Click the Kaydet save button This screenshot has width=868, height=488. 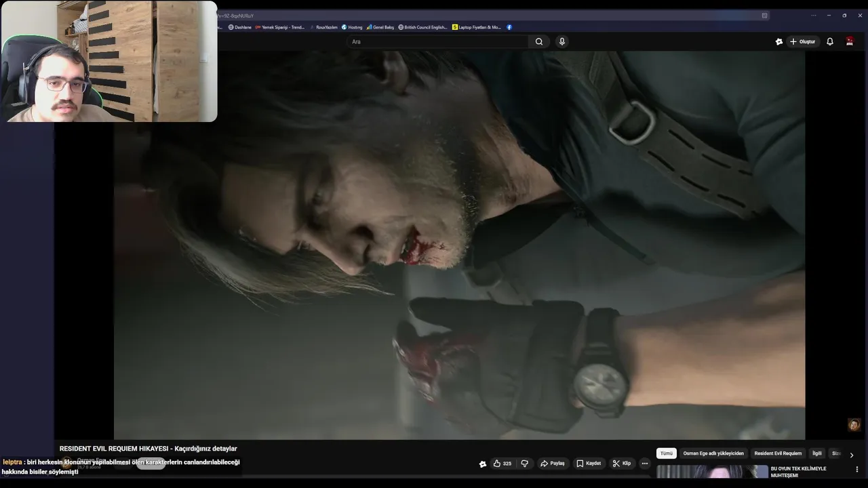tap(589, 464)
